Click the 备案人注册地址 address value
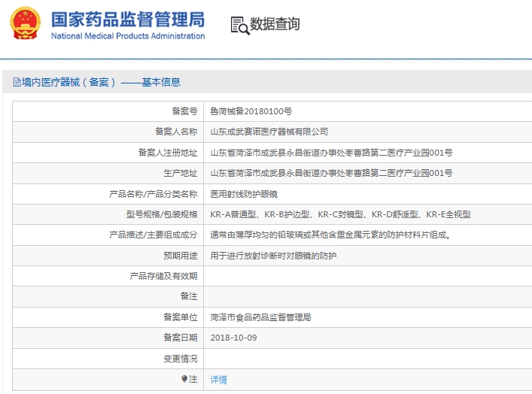532x394 pixels. pyautogui.click(x=332, y=153)
